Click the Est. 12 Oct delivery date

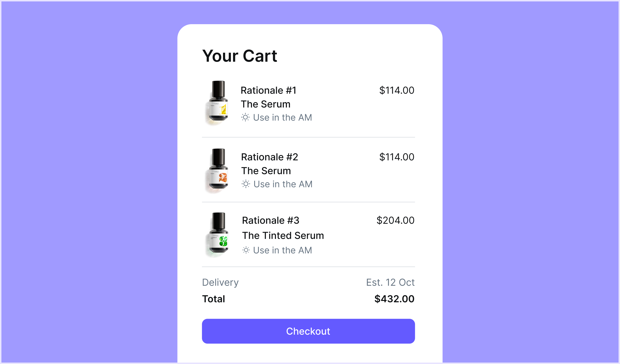pos(390,282)
